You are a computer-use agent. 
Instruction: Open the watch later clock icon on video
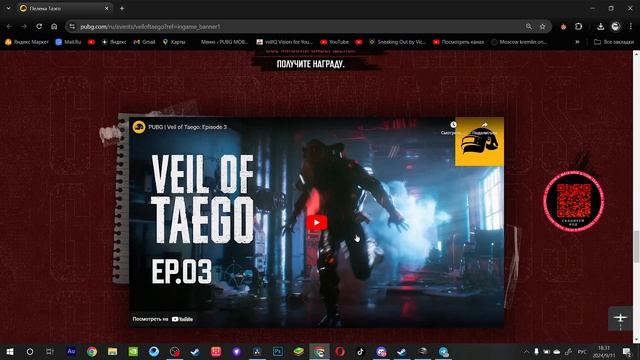pyautogui.click(x=453, y=124)
